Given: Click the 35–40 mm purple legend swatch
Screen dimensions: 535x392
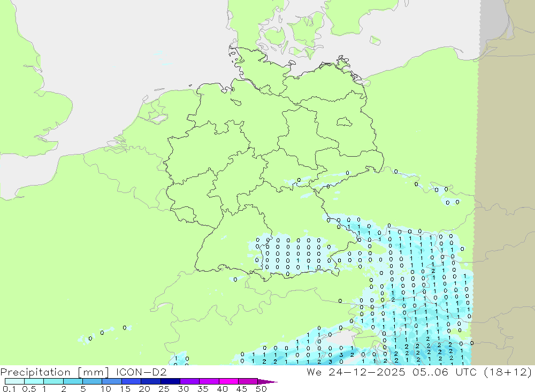Looking at the screenshot, I should tap(209, 381).
